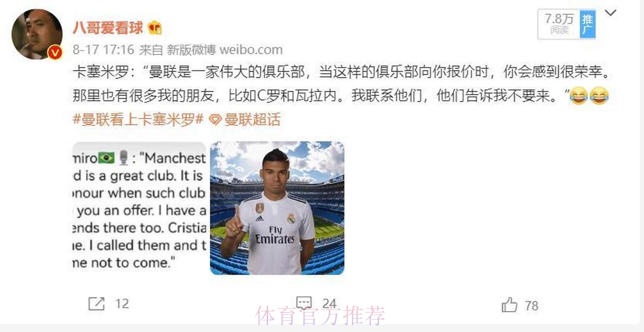Viewport: 644px width, 332px height.
Task: Click the second laughing-crying emoji
Action: 599,96
